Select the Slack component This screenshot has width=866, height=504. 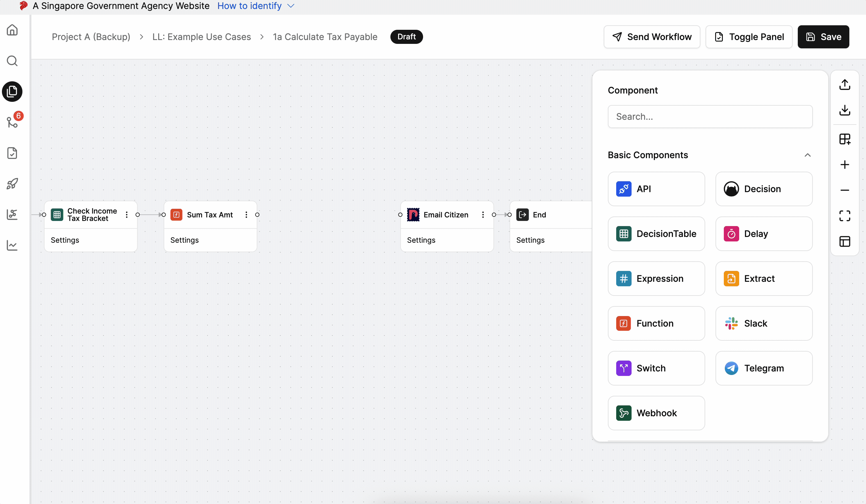click(x=764, y=323)
